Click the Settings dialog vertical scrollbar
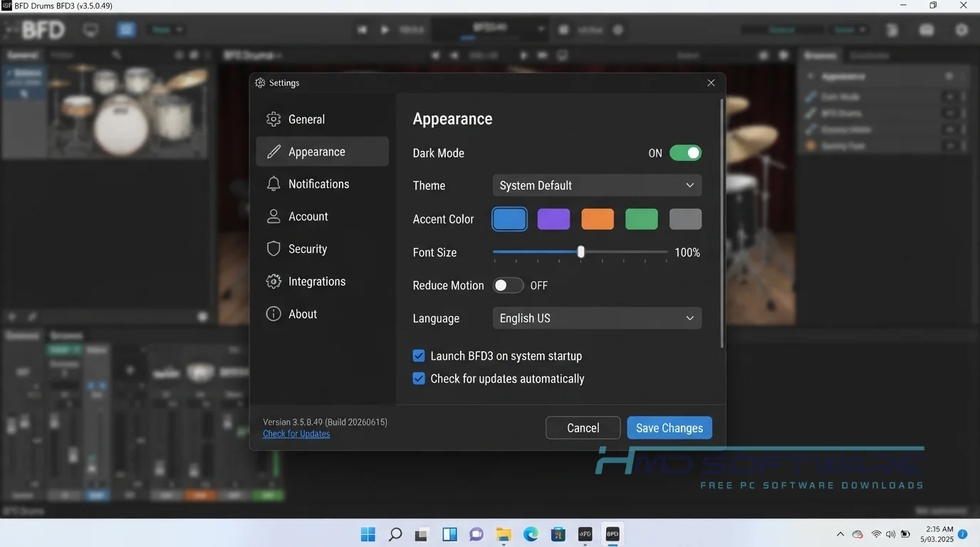The height and width of the screenshot is (547, 980). (722, 223)
